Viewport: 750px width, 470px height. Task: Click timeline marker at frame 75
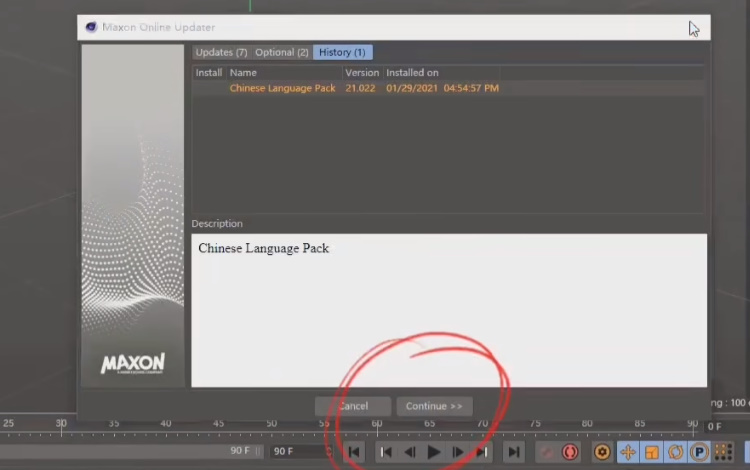coord(535,424)
